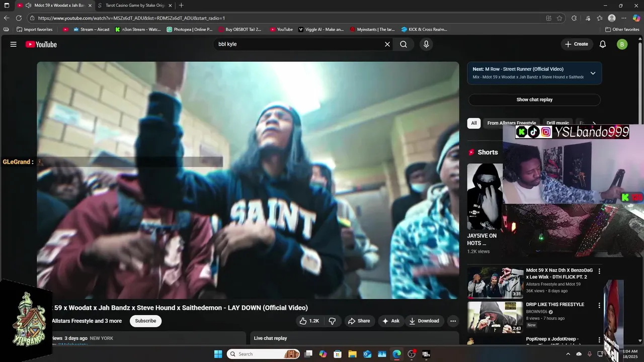Viewport: 644px width, 362px height.
Task: Open options for the Mdot 59 X Naz Dth video
Action: pyautogui.click(x=599, y=271)
